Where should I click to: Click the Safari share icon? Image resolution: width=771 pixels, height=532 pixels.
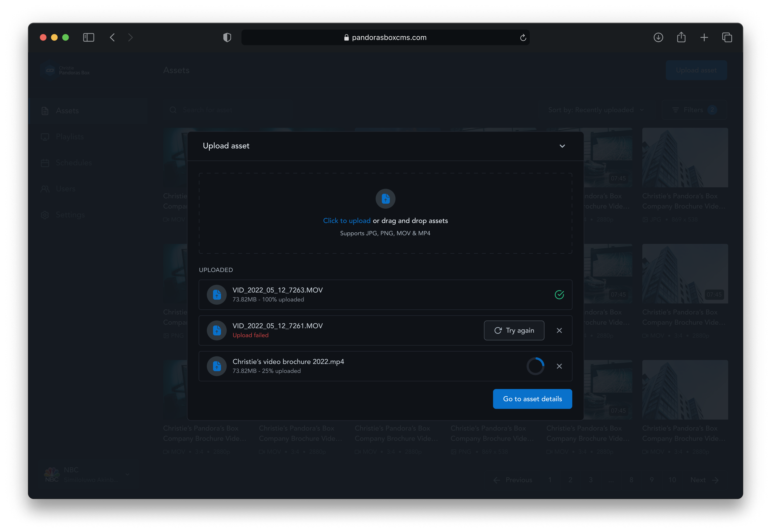point(681,37)
